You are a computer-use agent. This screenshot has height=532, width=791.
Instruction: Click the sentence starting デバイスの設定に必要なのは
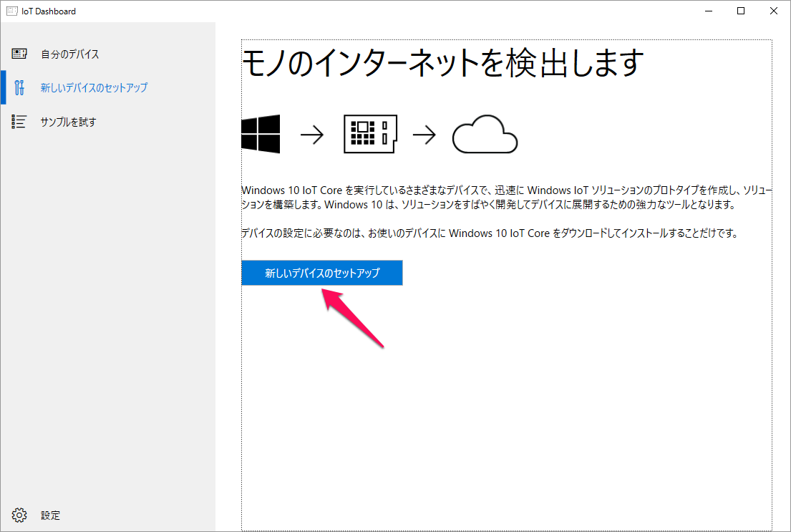click(490, 233)
